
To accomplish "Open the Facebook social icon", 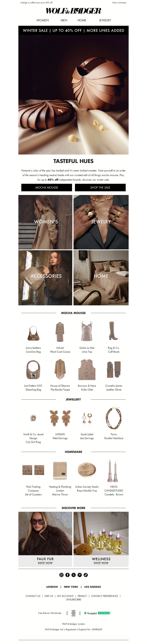I will pos(67,575).
